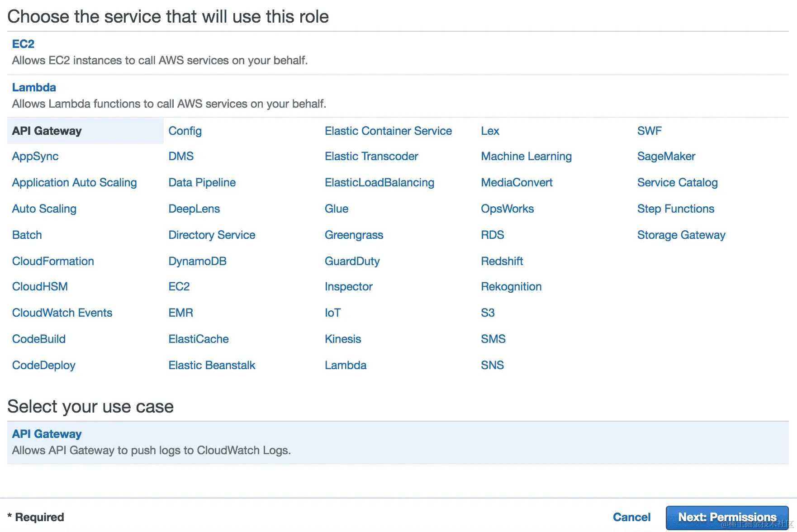Select Application Auto Scaling service
This screenshot has height=532, width=797.
(x=74, y=182)
